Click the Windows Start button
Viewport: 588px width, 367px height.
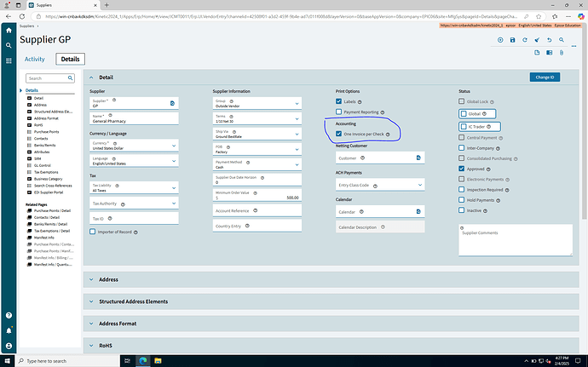8,361
